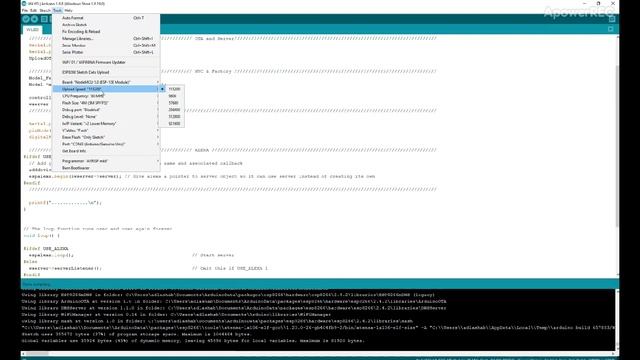Click the "espalexa.loop();" code line
The height and width of the screenshot is (360, 640).
click(51, 255)
